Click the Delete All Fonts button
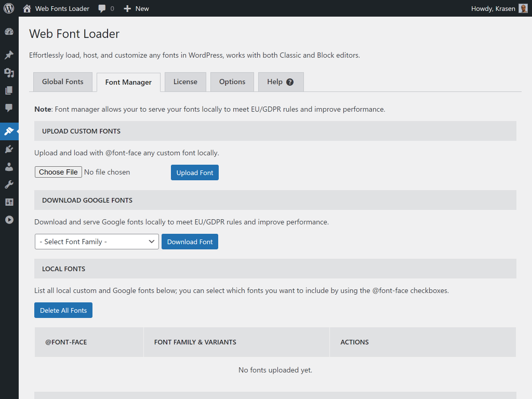 (63, 310)
